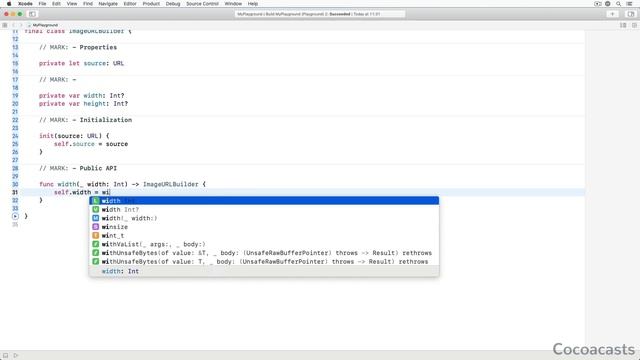Open the Apple menu

coord(9,4)
